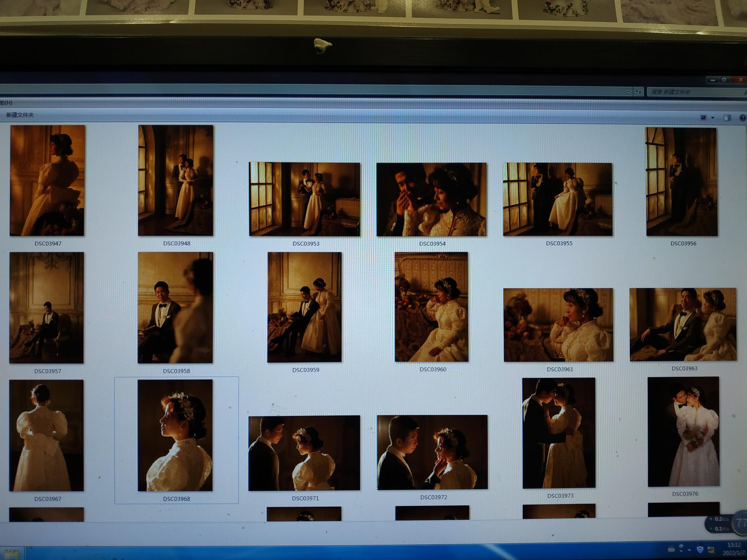Select highlighted thumbnail DSC03968

(175, 435)
